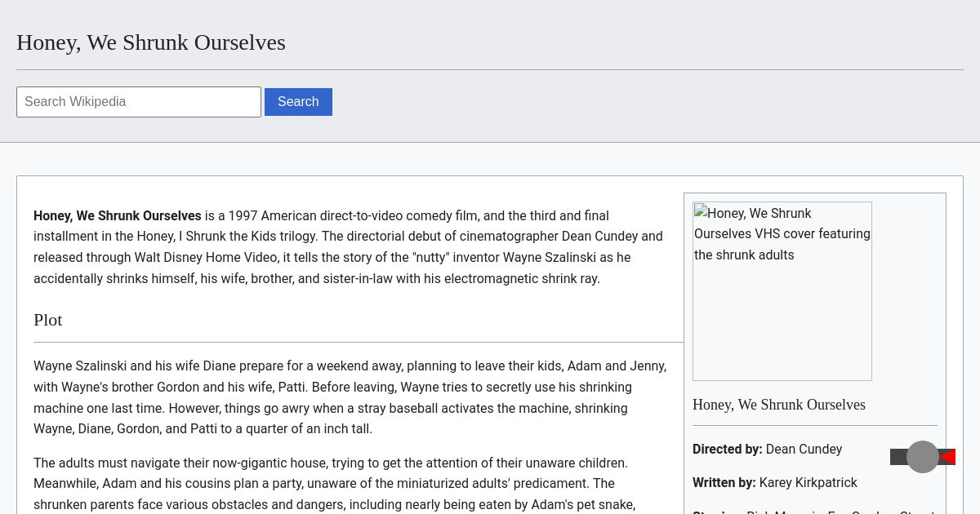Click the 'Directed by' label in infobox
Viewport: 980px width, 514px height.
pyautogui.click(x=727, y=450)
